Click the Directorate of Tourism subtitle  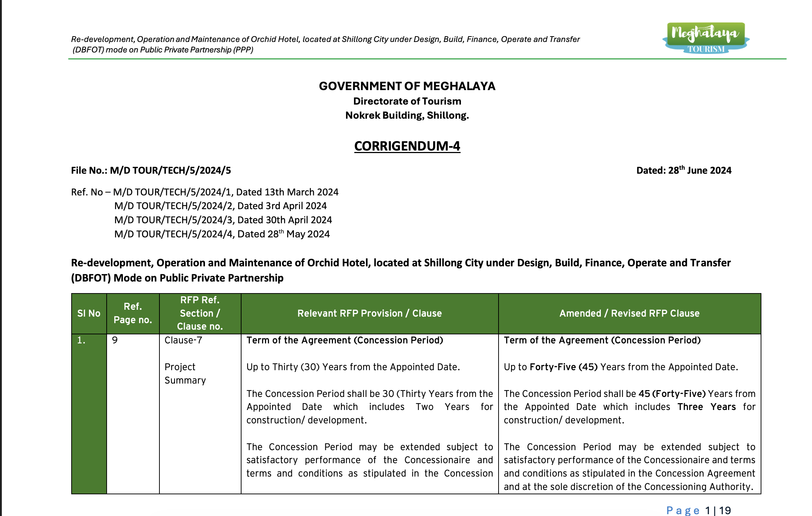407,101
